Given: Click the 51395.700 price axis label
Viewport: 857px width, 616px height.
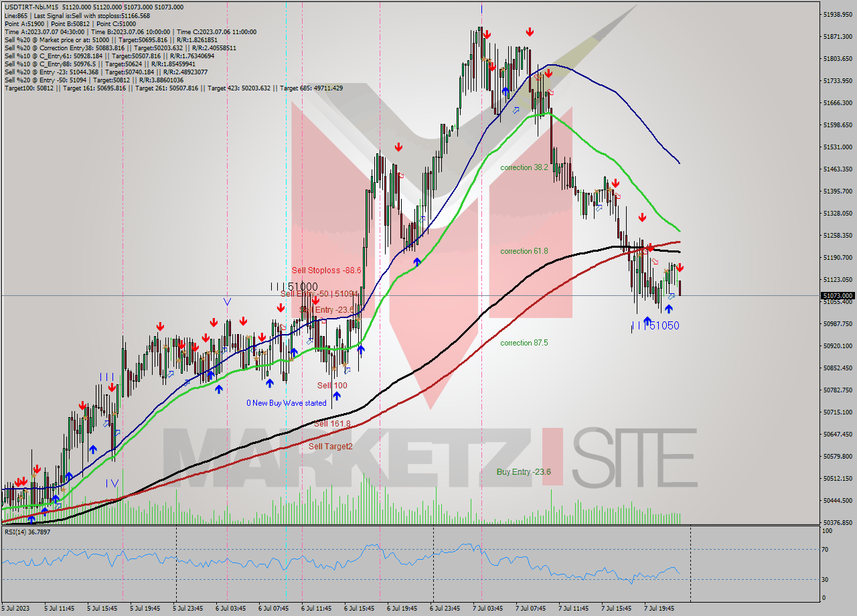Looking at the screenshot, I should click(x=838, y=191).
